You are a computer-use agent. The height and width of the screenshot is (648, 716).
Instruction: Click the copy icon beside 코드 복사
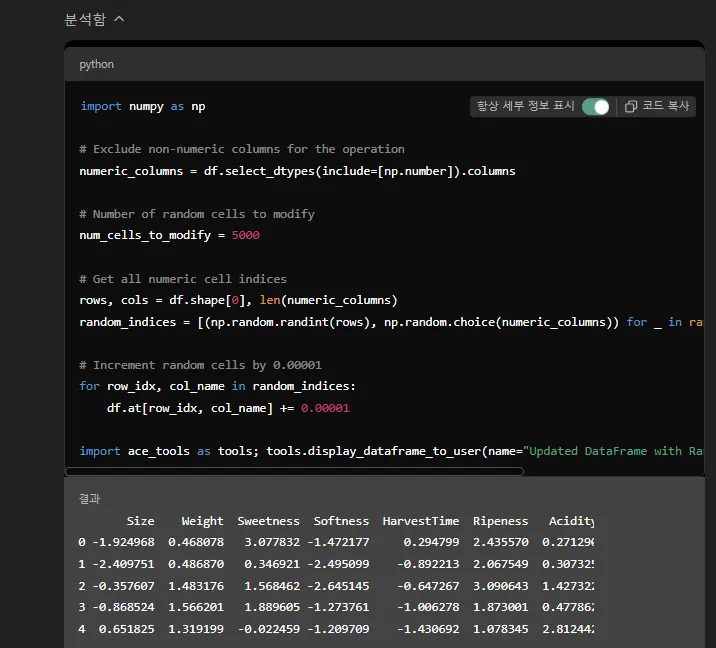630,106
